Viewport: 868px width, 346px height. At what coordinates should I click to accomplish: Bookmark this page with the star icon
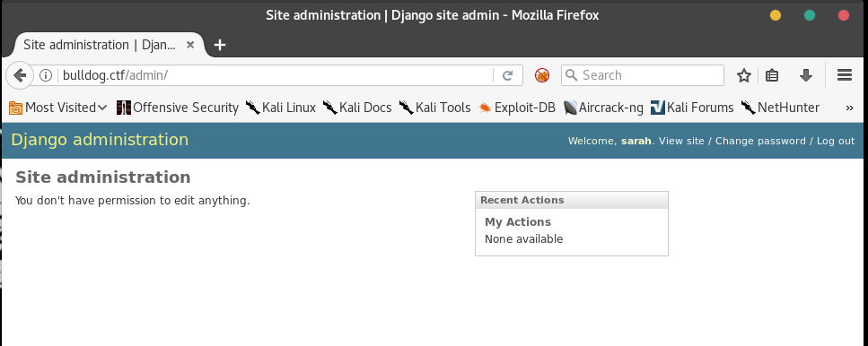[x=744, y=75]
